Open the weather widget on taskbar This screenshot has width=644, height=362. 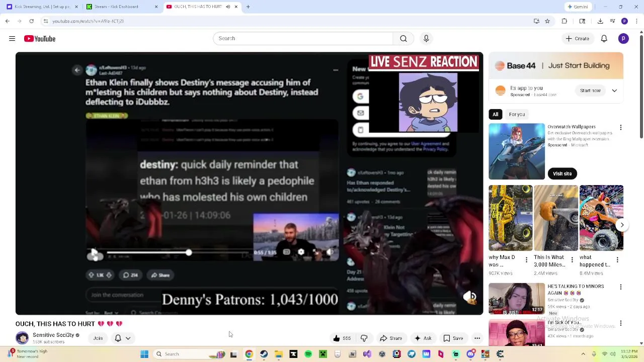(x=28, y=354)
